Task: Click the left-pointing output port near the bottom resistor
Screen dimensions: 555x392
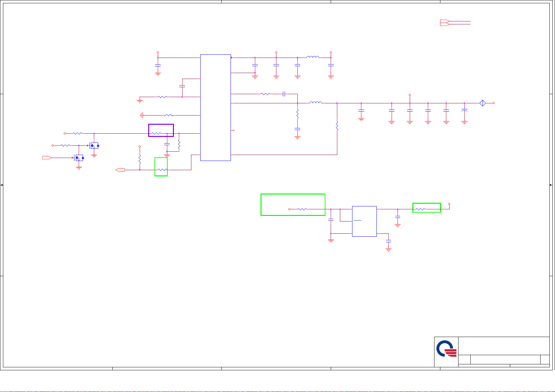Action: pos(120,170)
